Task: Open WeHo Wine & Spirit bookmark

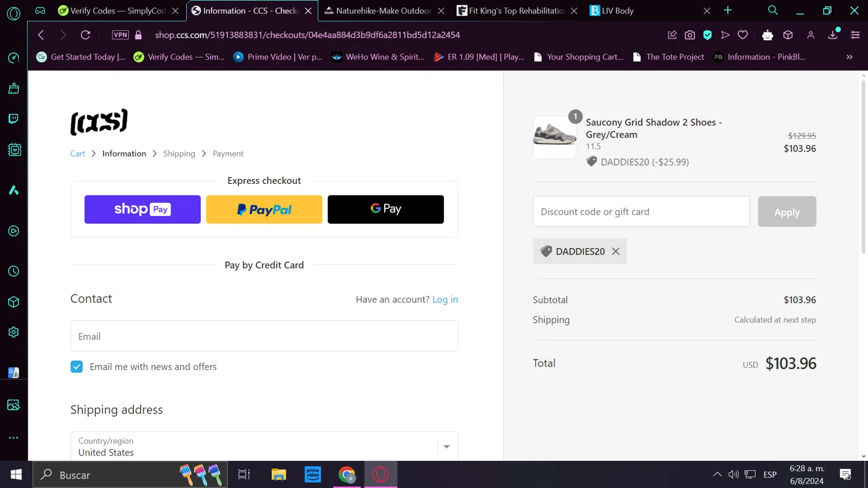Action: 378,57
